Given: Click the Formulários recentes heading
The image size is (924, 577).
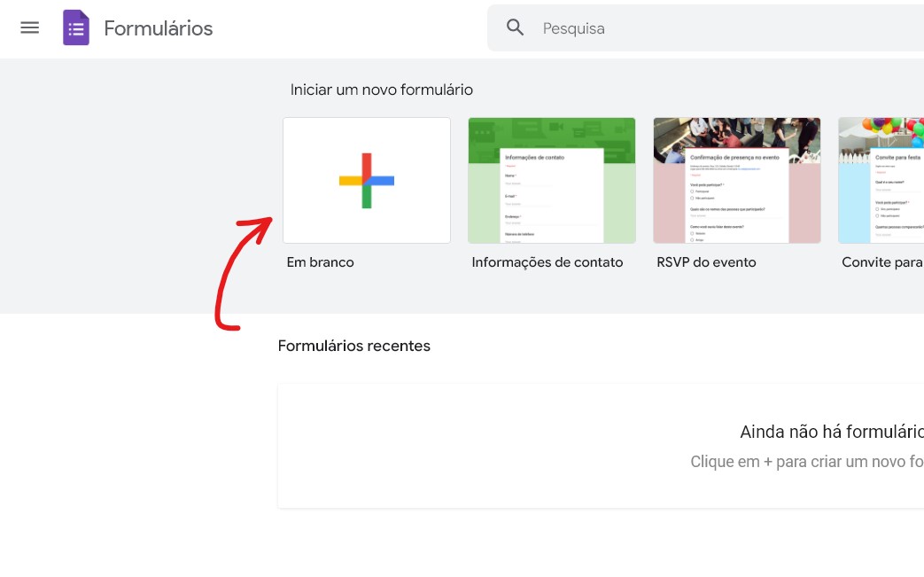Looking at the screenshot, I should (353, 346).
